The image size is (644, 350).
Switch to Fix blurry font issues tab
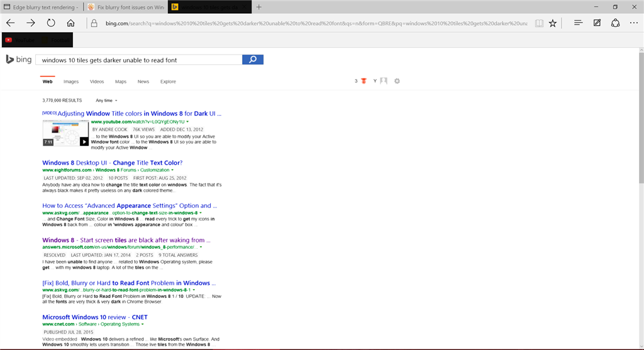point(126,7)
